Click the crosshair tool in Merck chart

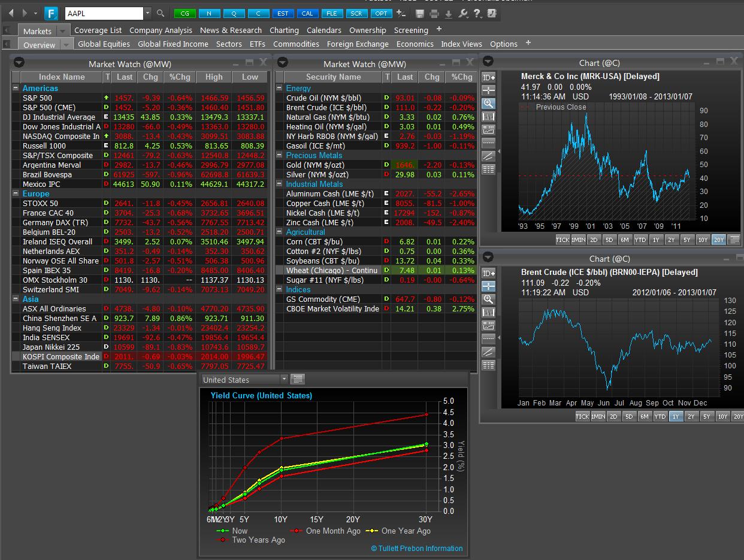(x=488, y=90)
